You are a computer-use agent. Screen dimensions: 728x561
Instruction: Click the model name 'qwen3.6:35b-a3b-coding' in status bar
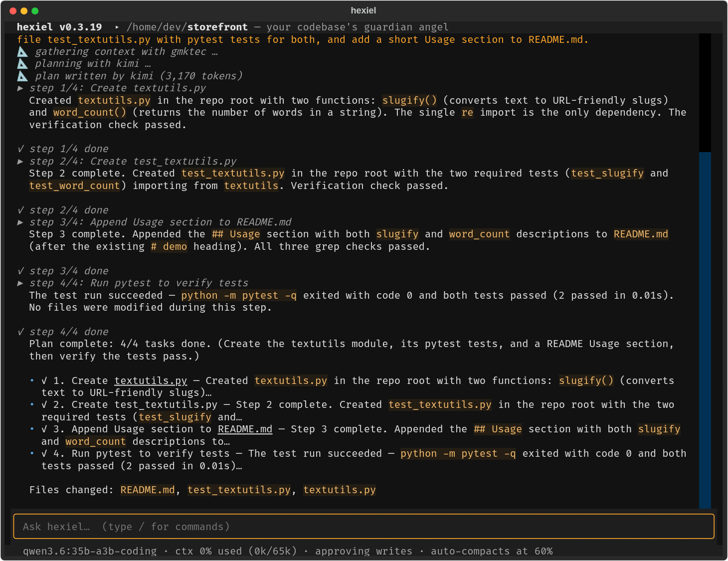[90, 551]
